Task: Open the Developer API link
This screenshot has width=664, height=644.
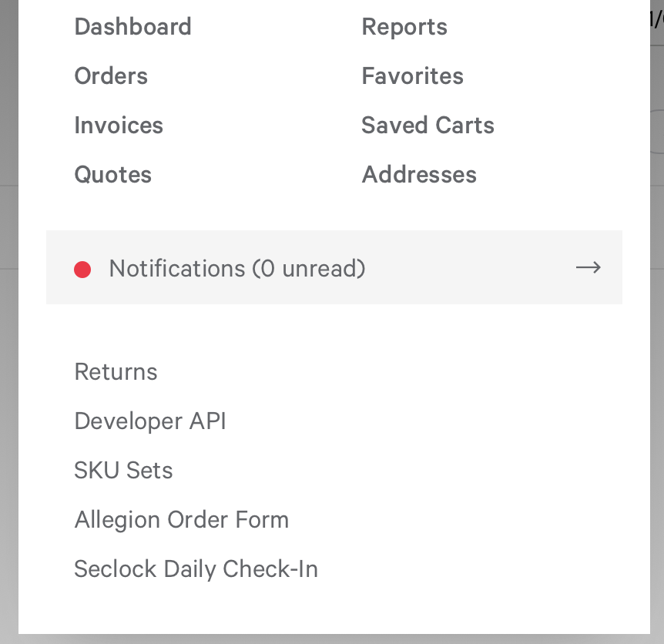Action: click(150, 421)
